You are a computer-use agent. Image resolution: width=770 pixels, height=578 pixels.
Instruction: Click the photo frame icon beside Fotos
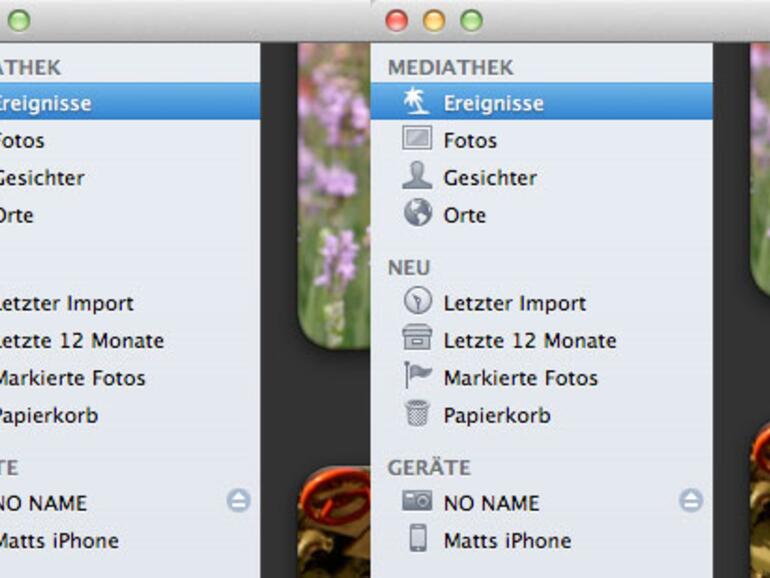click(417, 138)
